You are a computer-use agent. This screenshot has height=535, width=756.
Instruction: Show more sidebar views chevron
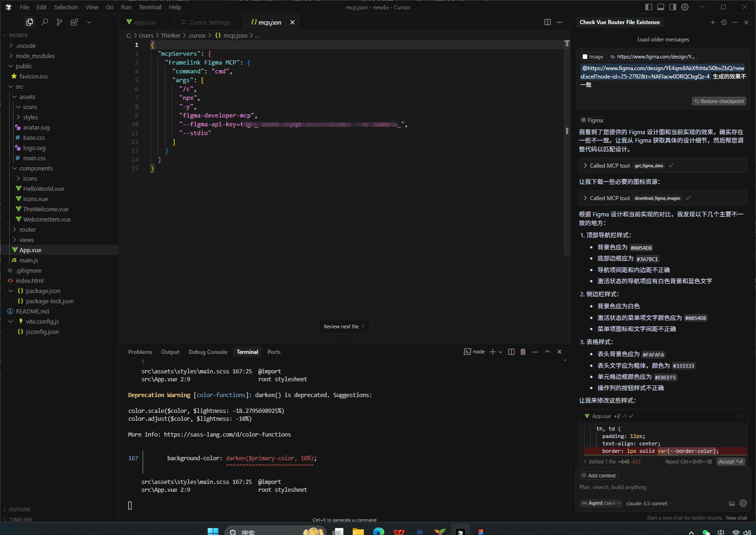[x=89, y=22]
